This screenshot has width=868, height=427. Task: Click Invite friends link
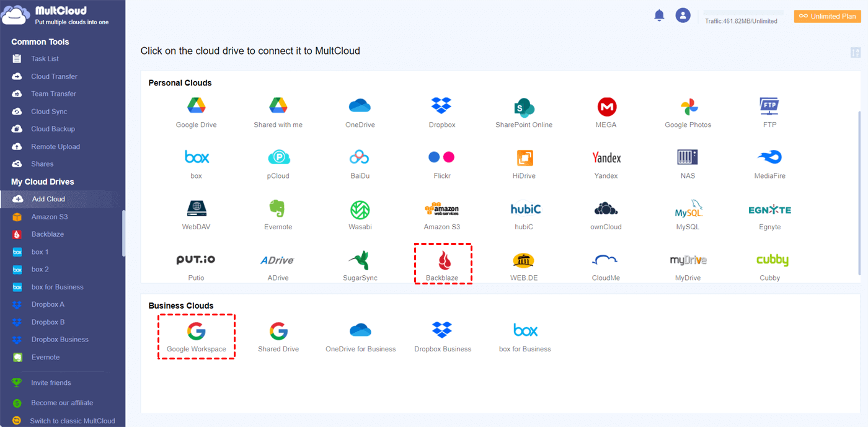pyautogui.click(x=51, y=383)
